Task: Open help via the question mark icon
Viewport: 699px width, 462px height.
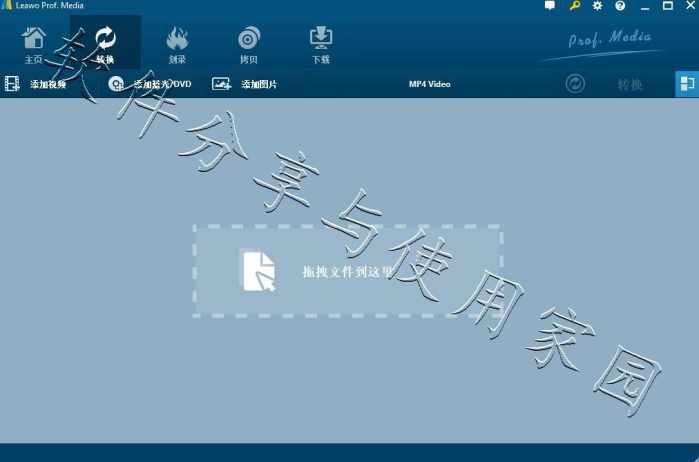Action: coord(620,6)
